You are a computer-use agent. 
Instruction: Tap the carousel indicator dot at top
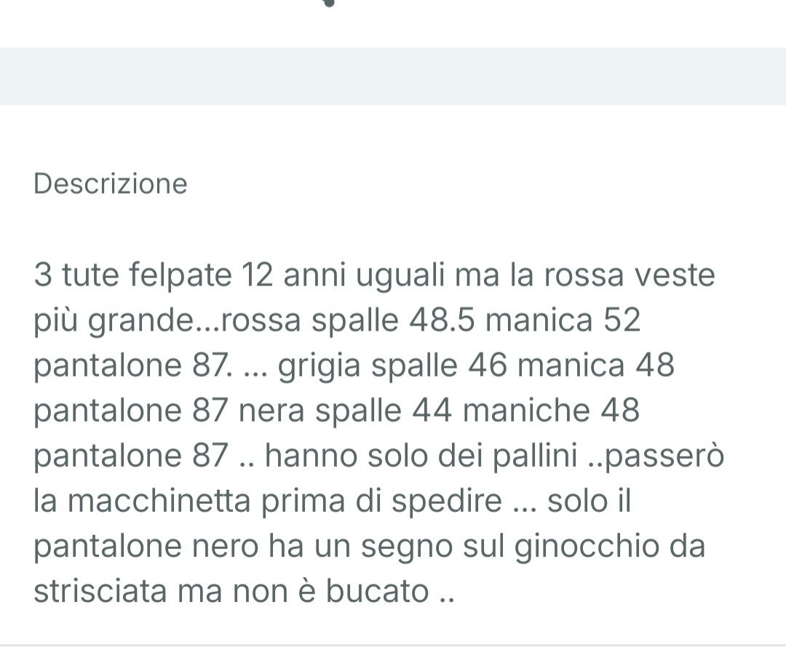tap(329, 3)
